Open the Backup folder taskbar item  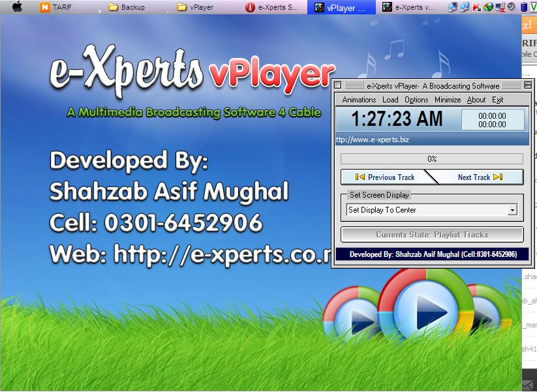pos(127,7)
